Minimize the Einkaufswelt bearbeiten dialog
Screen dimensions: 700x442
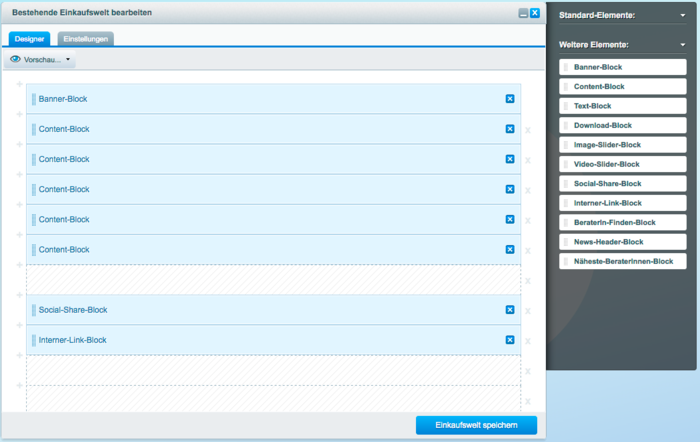523,13
